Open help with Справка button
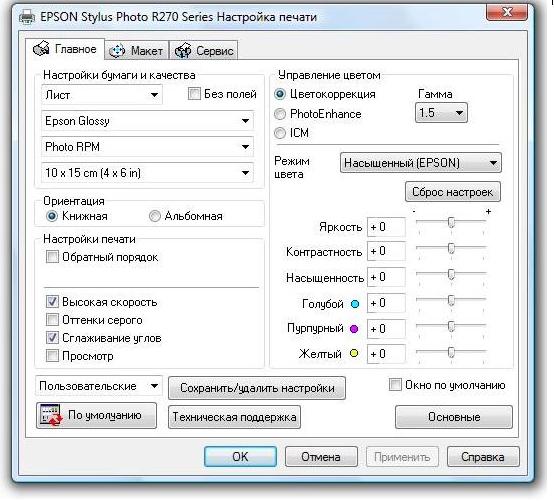The image size is (554, 502). pos(483,456)
